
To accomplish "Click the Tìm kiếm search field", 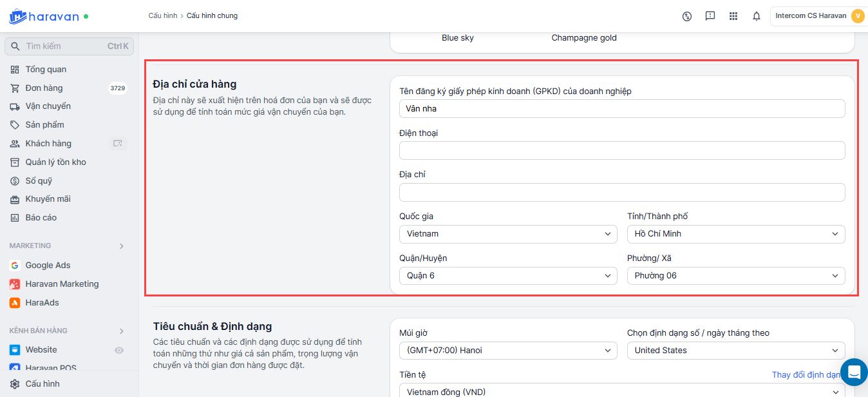I will [x=69, y=46].
